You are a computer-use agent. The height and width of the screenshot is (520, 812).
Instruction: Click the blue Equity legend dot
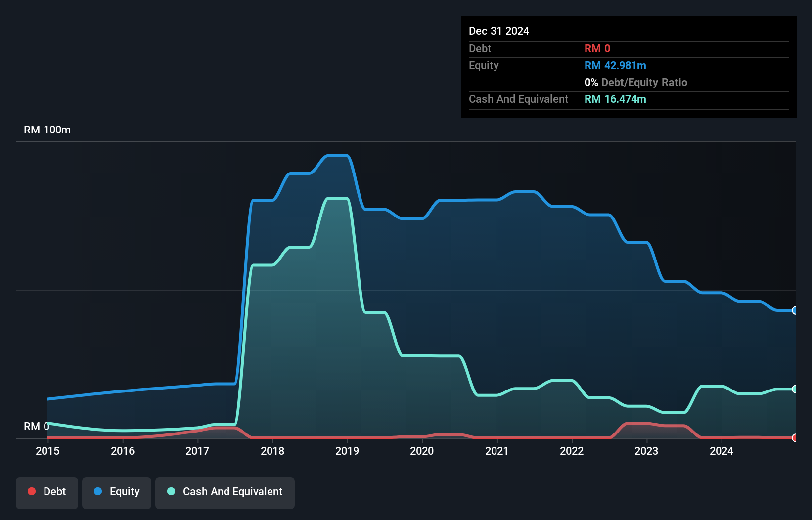pos(98,491)
